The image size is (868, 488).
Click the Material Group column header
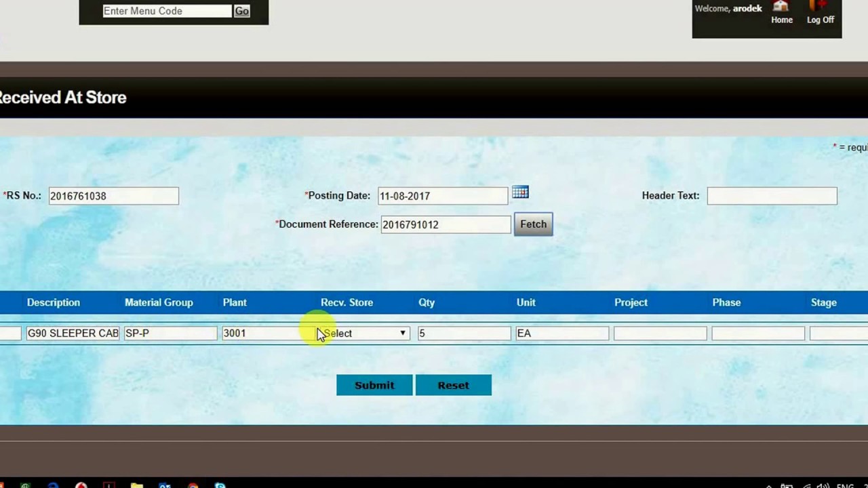[159, 302]
